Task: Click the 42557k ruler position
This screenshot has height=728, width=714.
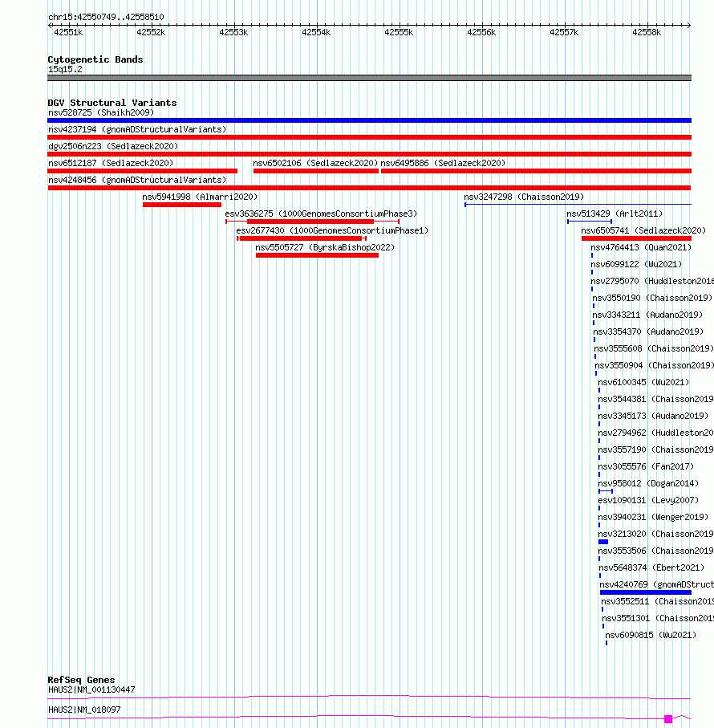Action: tap(564, 32)
